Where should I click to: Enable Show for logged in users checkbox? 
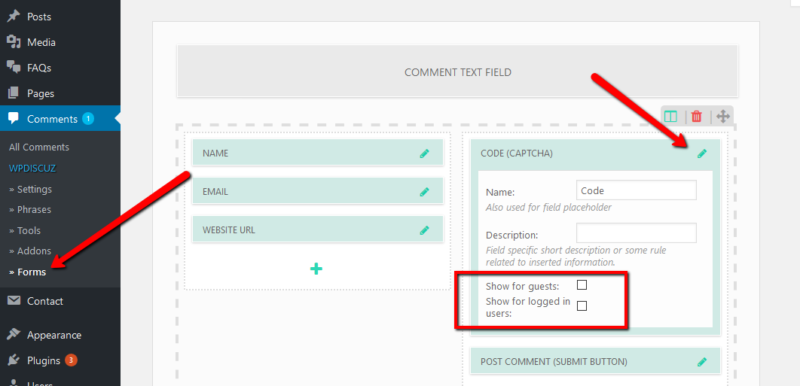pos(582,306)
